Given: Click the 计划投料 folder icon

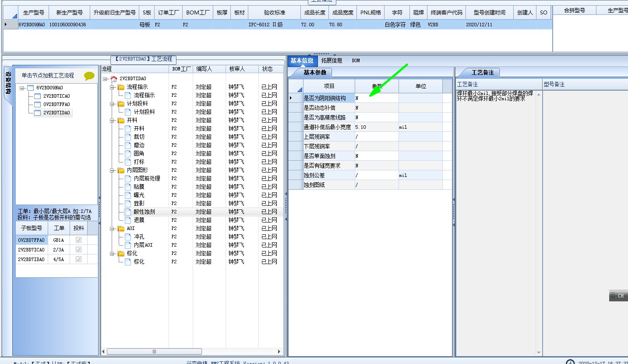Looking at the screenshot, I should coord(121,104).
